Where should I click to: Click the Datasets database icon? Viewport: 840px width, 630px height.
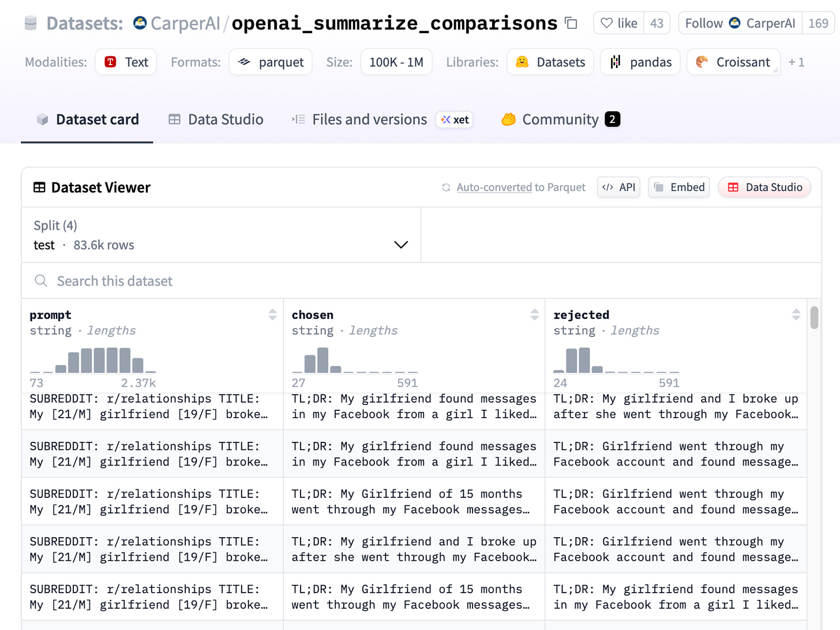[x=31, y=23]
